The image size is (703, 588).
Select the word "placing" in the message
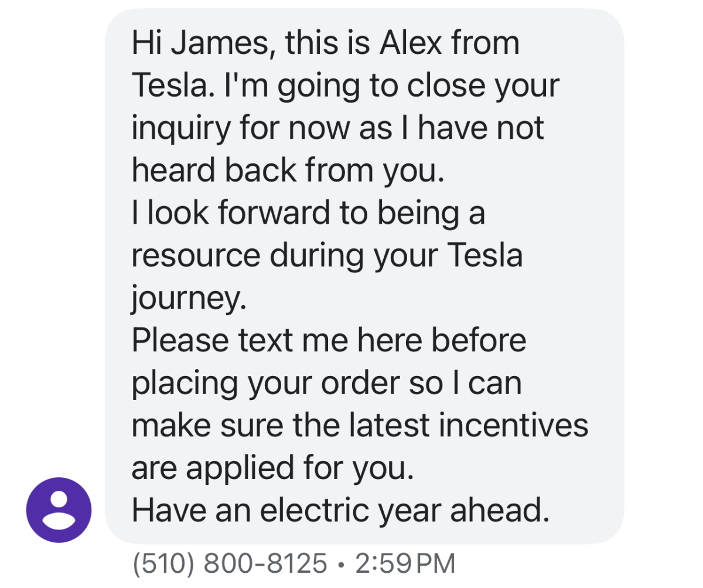[x=184, y=384]
